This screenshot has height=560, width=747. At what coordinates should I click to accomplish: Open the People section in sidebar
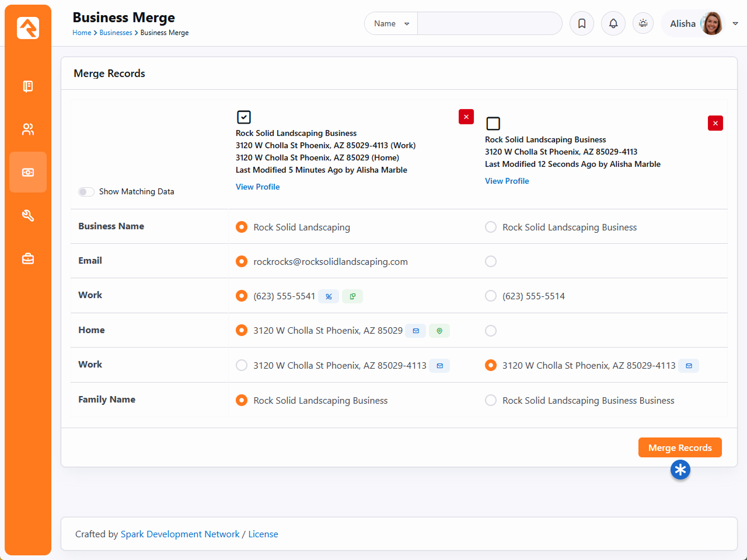(x=28, y=129)
